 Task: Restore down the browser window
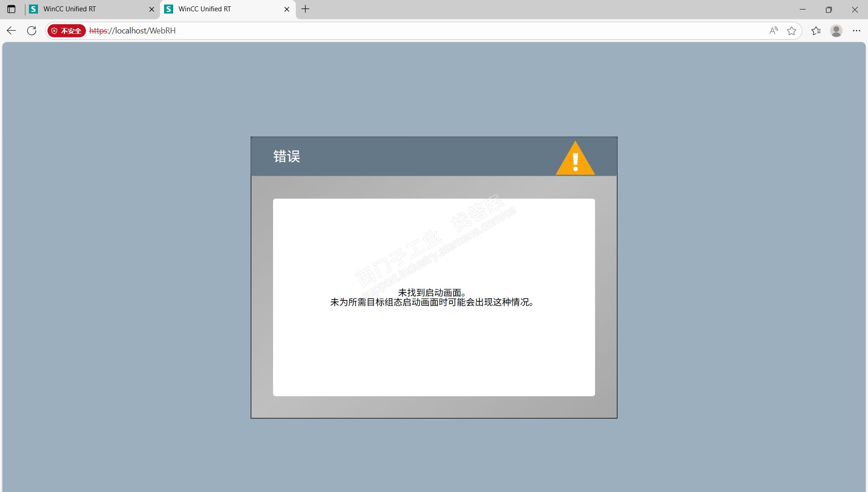tap(829, 9)
